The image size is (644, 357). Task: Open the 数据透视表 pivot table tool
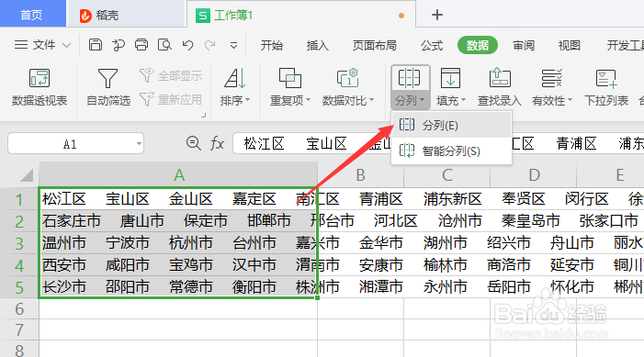pos(40,87)
